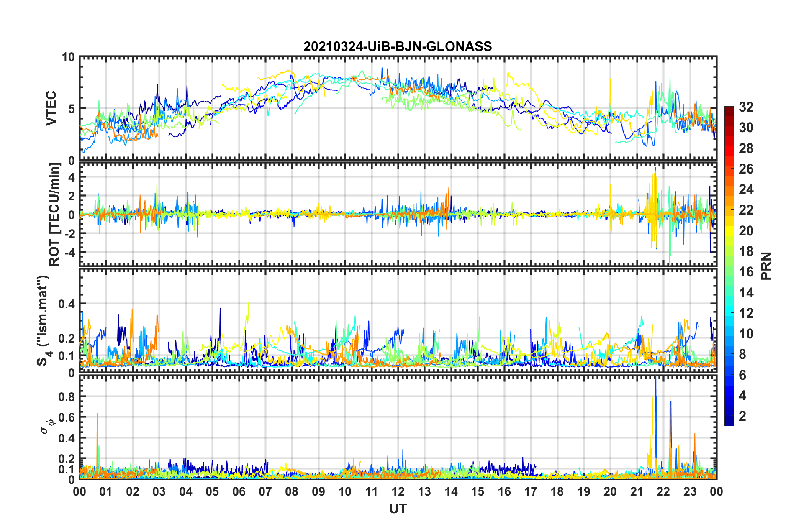
Task: Click colorbar tick value 2
Action: [742, 416]
